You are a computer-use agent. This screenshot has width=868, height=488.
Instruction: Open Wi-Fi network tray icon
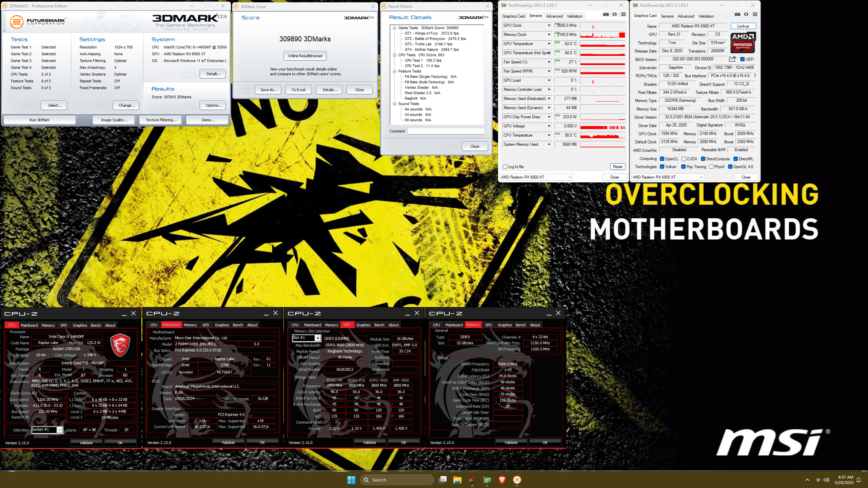pyautogui.click(x=818, y=480)
